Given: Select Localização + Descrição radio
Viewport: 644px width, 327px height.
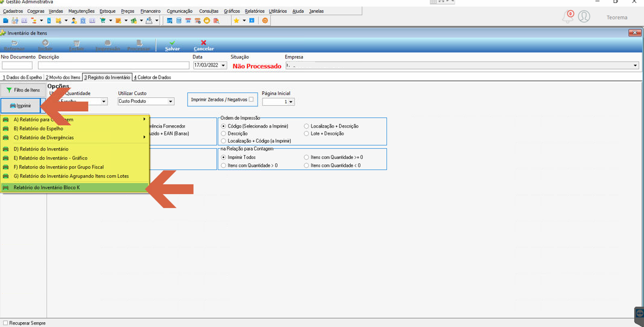Looking at the screenshot, I should pyautogui.click(x=307, y=126).
